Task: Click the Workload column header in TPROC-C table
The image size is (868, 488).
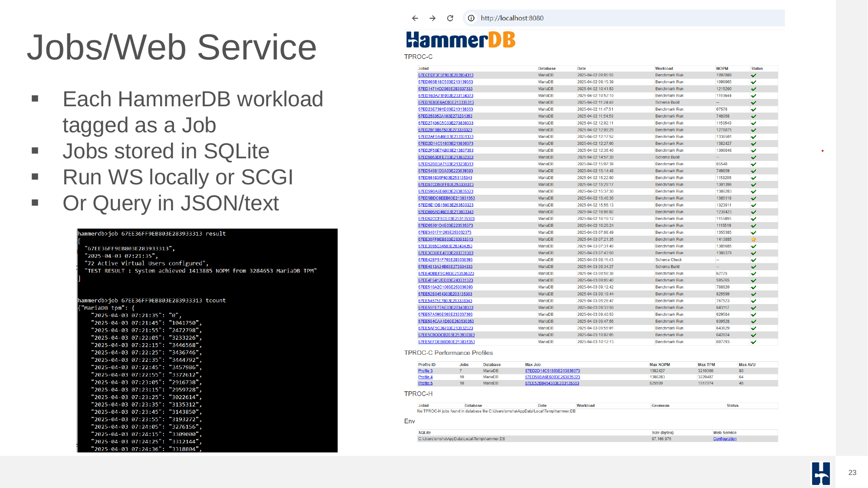Action: click(664, 69)
